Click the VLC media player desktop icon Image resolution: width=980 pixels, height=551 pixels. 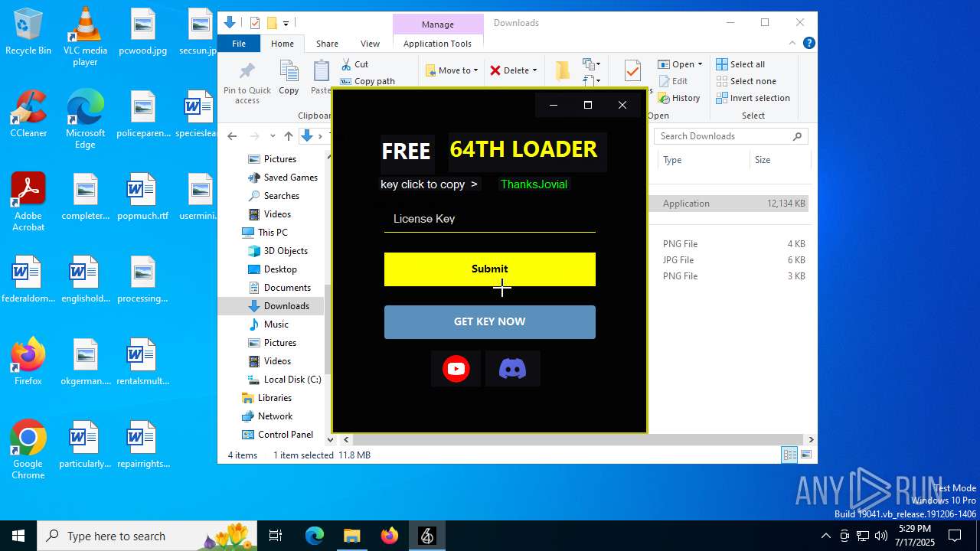coord(85,37)
